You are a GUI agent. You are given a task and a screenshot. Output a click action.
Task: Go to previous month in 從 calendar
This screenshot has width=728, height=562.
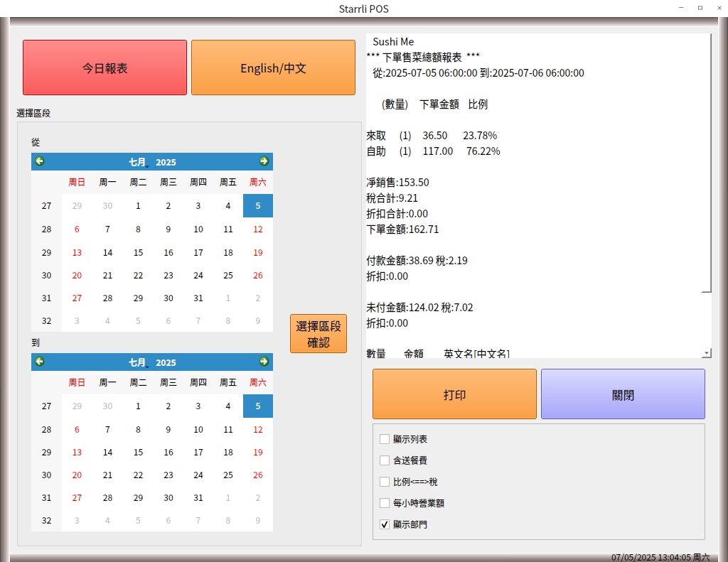(40, 161)
